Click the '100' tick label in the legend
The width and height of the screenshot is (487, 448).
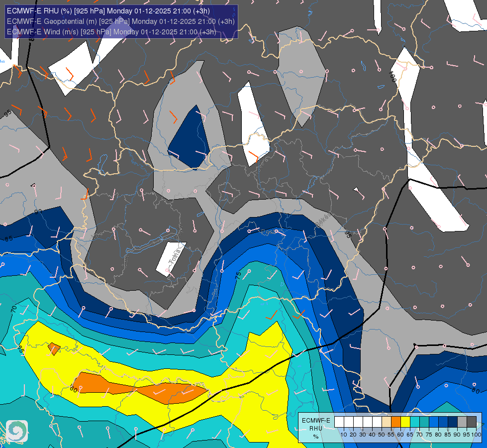click(476, 435)
